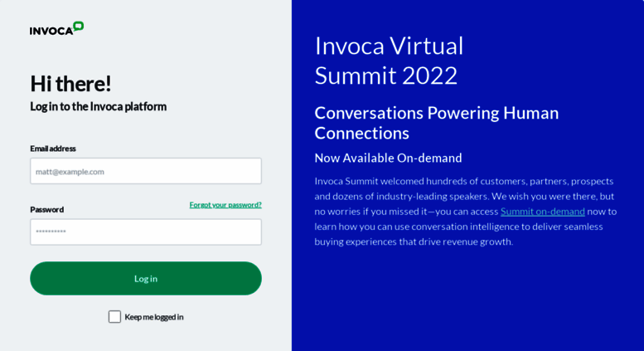Open the Forgot your password link
This screenshot has height=351, width=644.
click(225, 205)
